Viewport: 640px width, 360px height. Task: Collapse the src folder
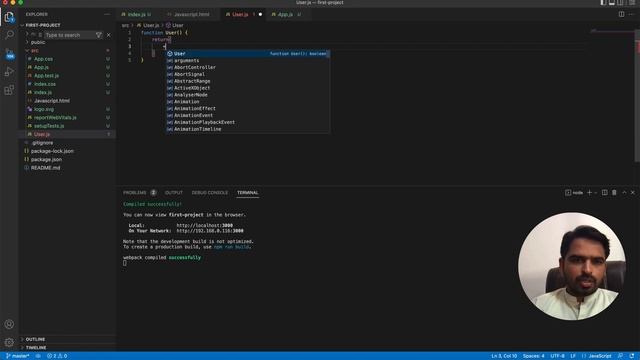[35, 51]
